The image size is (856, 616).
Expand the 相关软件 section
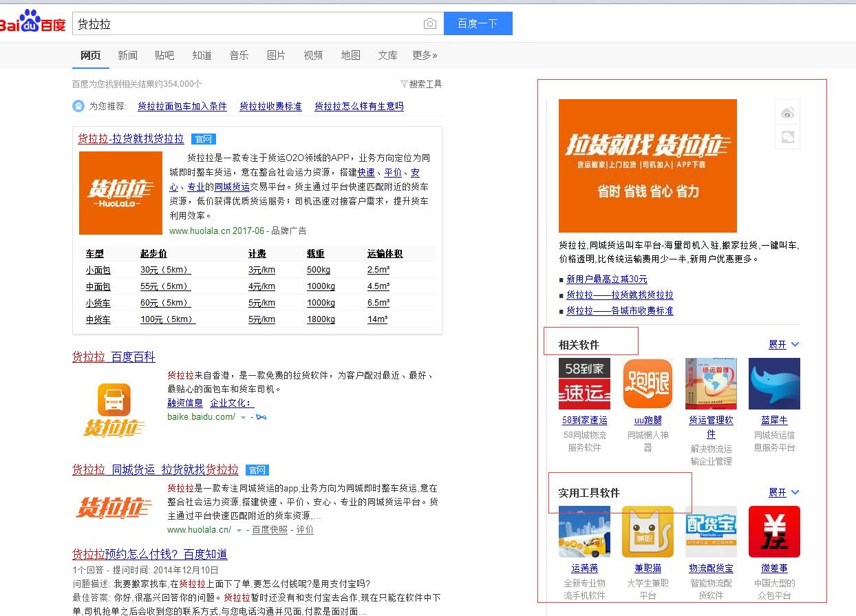784,344
